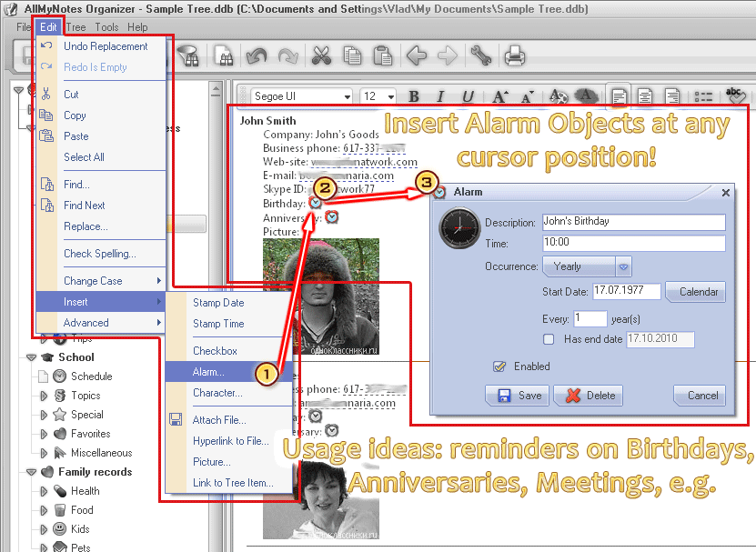This screenshot has height=552, width=756.
Task: Expand the Favorites tree node
Action: [44, 434]
